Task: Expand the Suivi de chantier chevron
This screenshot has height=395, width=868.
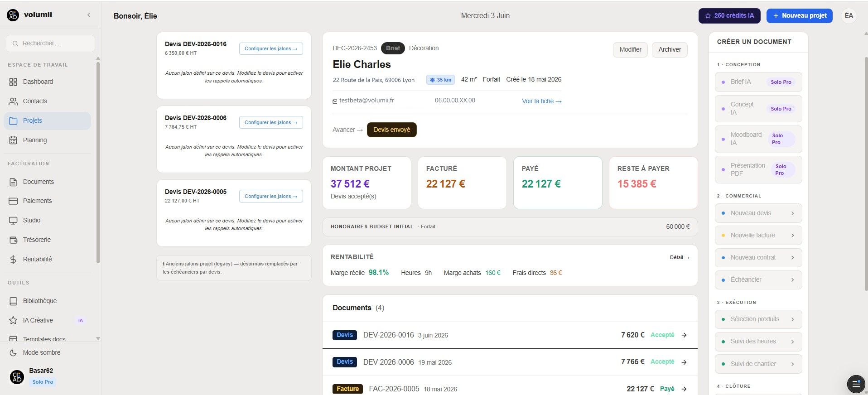Action: coord(792,364)
